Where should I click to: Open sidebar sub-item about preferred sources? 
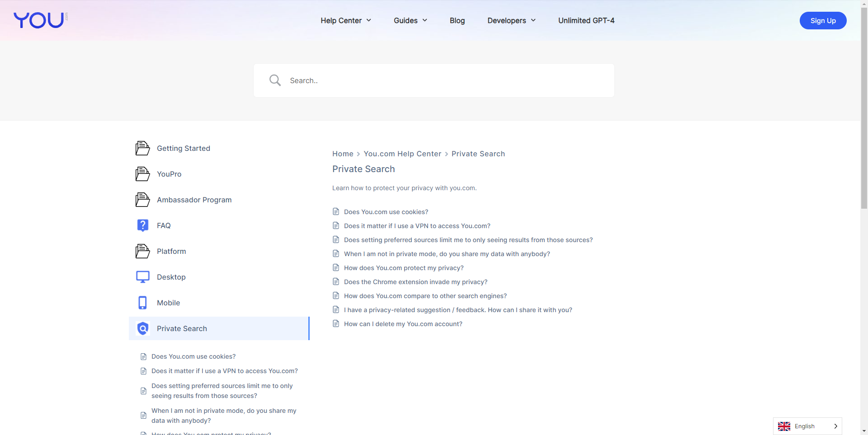[x=222, y=391]
